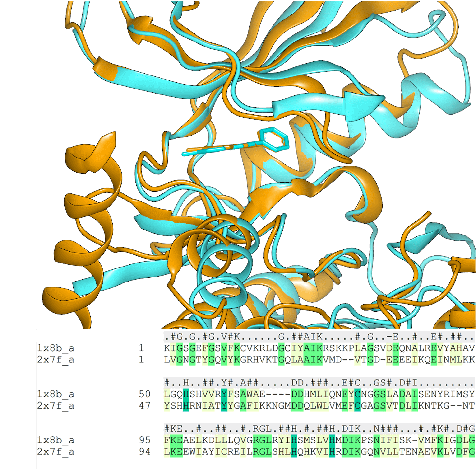The image size is (476, 470).
Task: Select the sequence starting FKEAELKDLLLQVGRGL
Action: pos(319,440)
